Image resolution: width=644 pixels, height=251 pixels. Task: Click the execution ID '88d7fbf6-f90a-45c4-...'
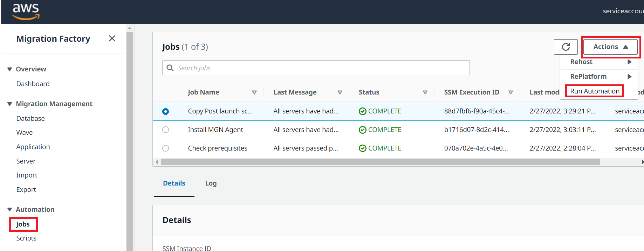477,111
